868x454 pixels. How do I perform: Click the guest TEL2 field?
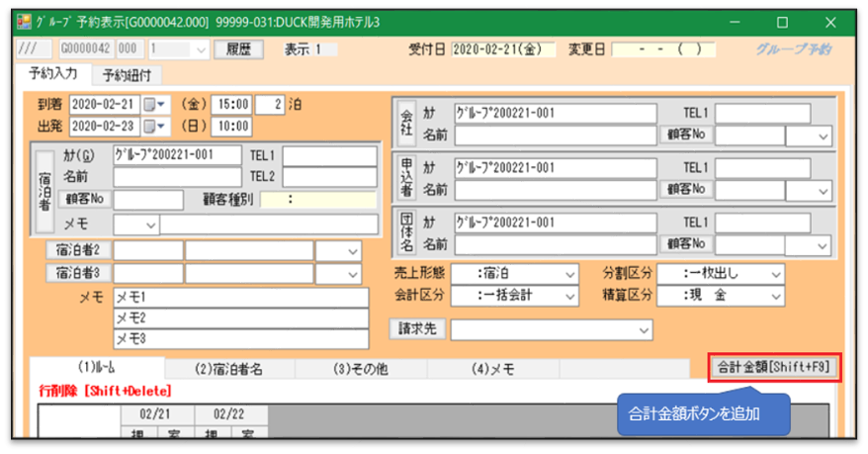329,177
